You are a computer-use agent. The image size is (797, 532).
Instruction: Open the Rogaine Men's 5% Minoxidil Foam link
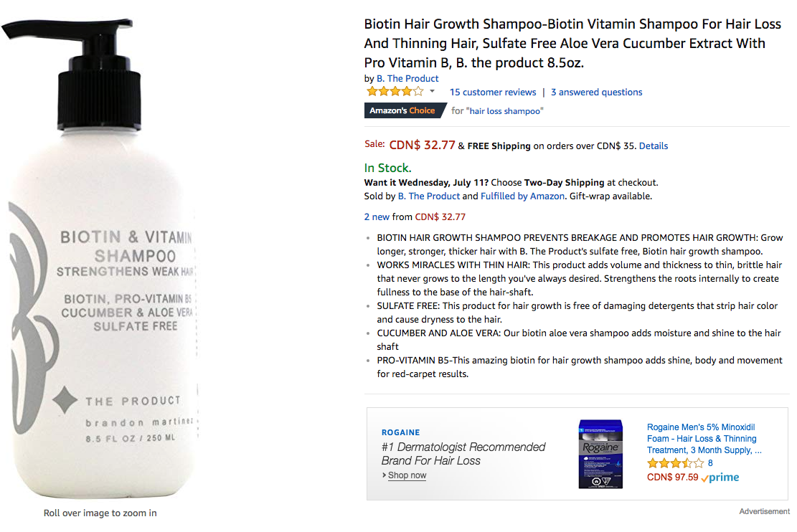pos(704,439)
